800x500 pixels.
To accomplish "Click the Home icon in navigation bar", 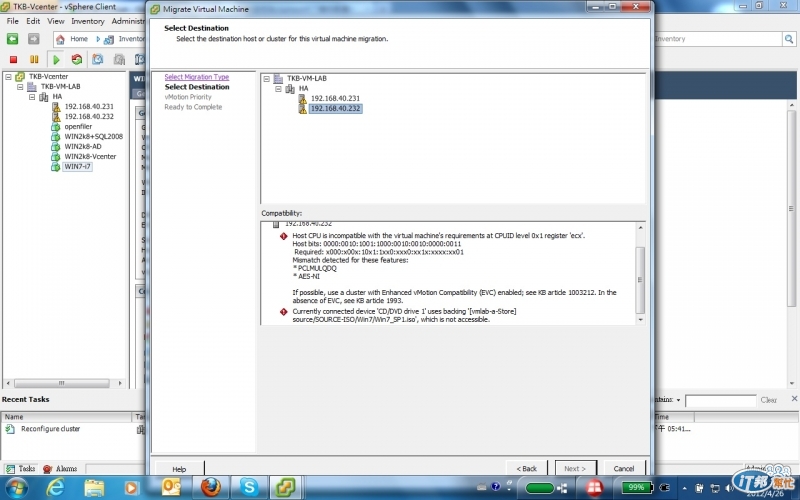I will coord(60,39).
